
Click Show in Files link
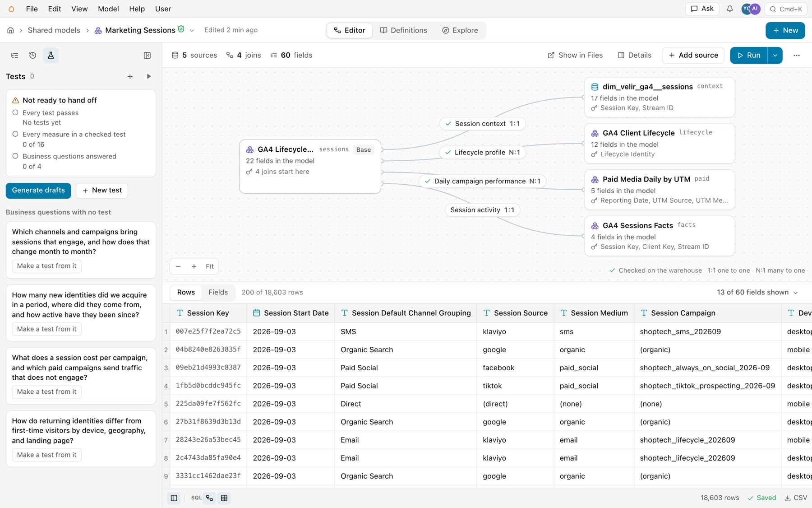click(x=575, y=55)
